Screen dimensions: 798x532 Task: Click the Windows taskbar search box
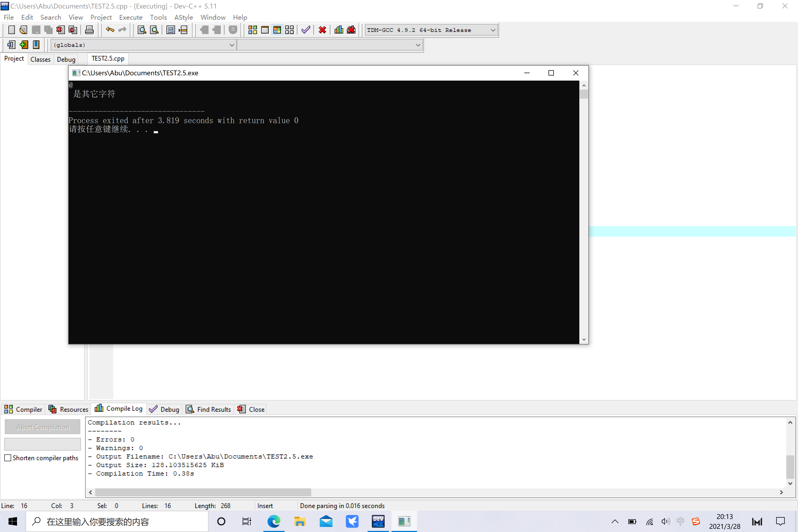coord(117,521)
